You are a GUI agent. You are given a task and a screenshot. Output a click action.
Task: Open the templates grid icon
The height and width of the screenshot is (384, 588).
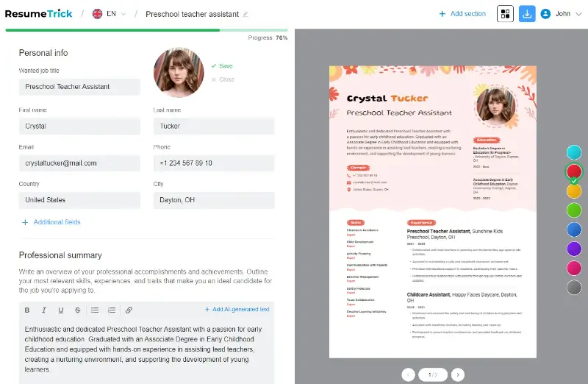tap(505, 13)
